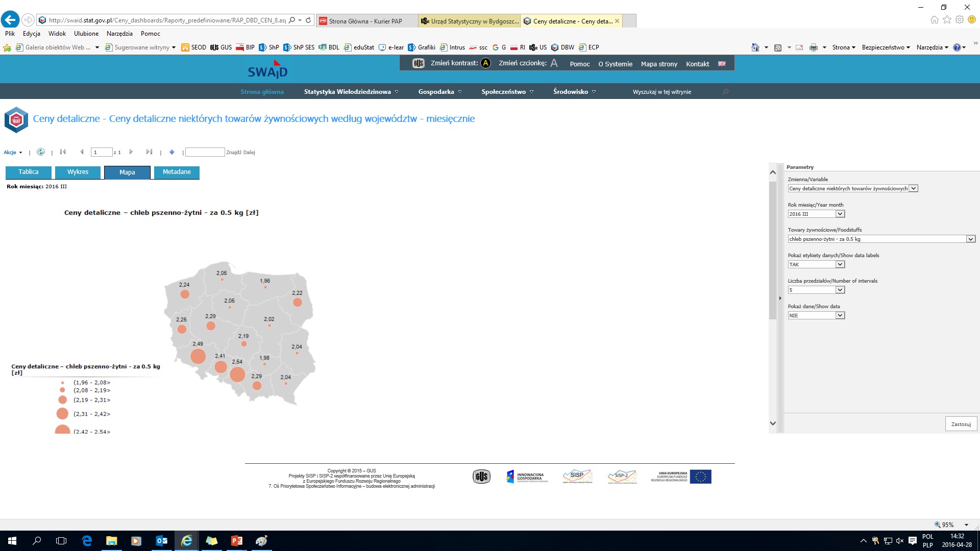Screen dimensions: 980x551
Task: Open the O Systemie link
Action: (615, 64)
